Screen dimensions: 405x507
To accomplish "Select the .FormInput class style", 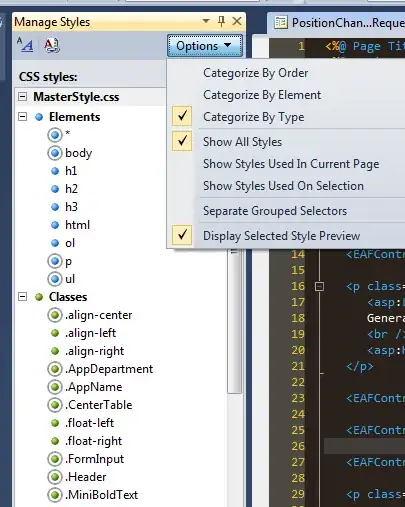I will 94,459.
